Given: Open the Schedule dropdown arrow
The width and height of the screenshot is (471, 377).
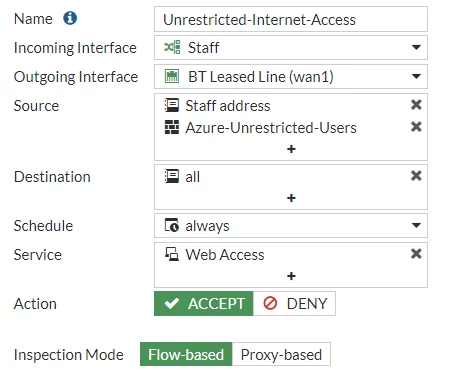Looking at the screenshot, I should 416,225.
